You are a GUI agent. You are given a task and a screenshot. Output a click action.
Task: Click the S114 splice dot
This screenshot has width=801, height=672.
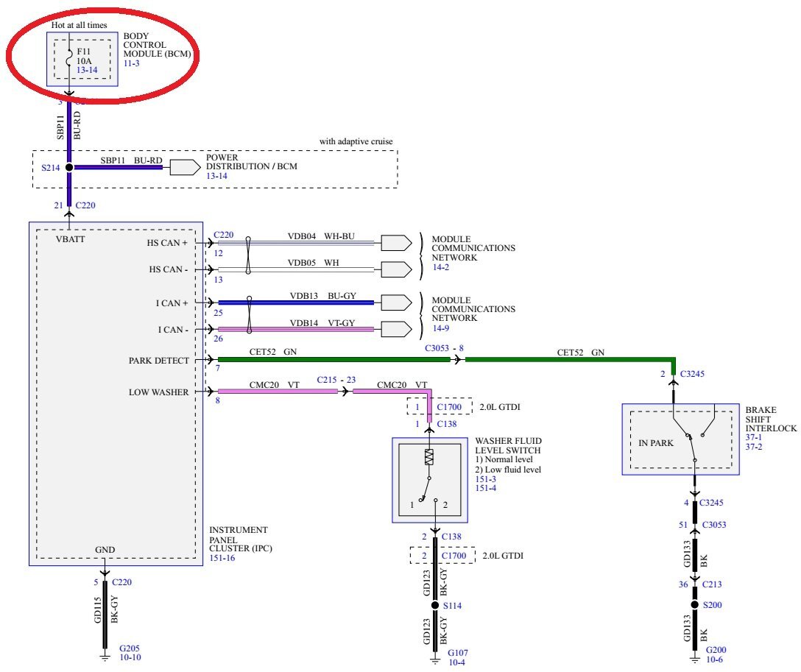[x=434, y=605]
